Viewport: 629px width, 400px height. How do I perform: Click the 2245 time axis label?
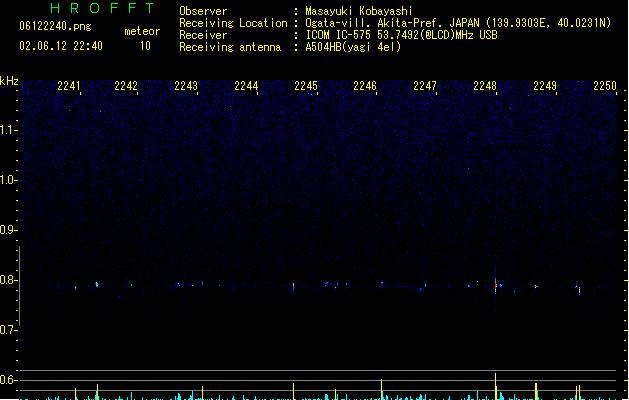coord(306,86)
